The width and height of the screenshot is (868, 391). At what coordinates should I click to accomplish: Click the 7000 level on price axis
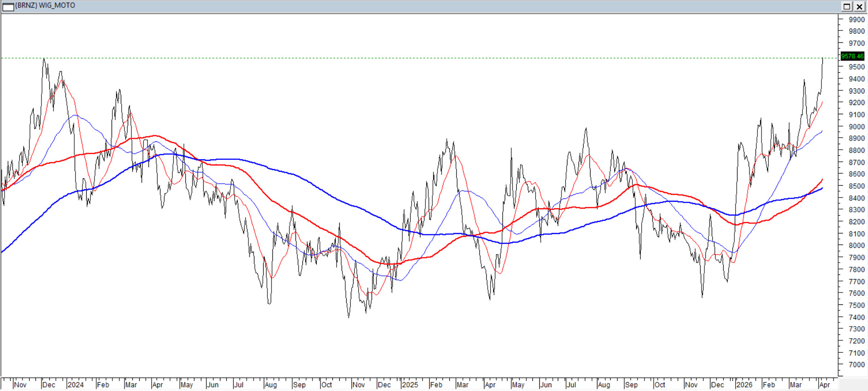tap(856, 365)
